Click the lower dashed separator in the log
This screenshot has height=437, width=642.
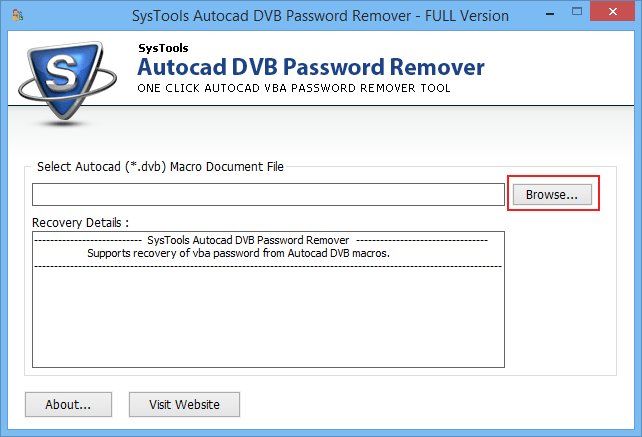pos(268,267)
